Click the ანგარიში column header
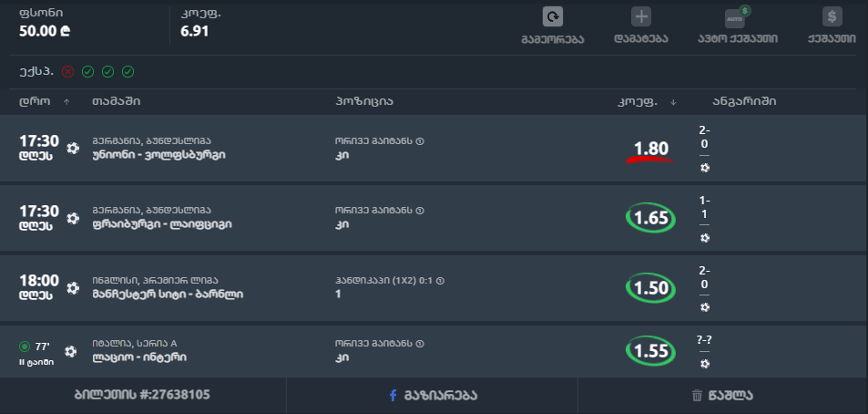868x414 pixels. coord(744,100)
